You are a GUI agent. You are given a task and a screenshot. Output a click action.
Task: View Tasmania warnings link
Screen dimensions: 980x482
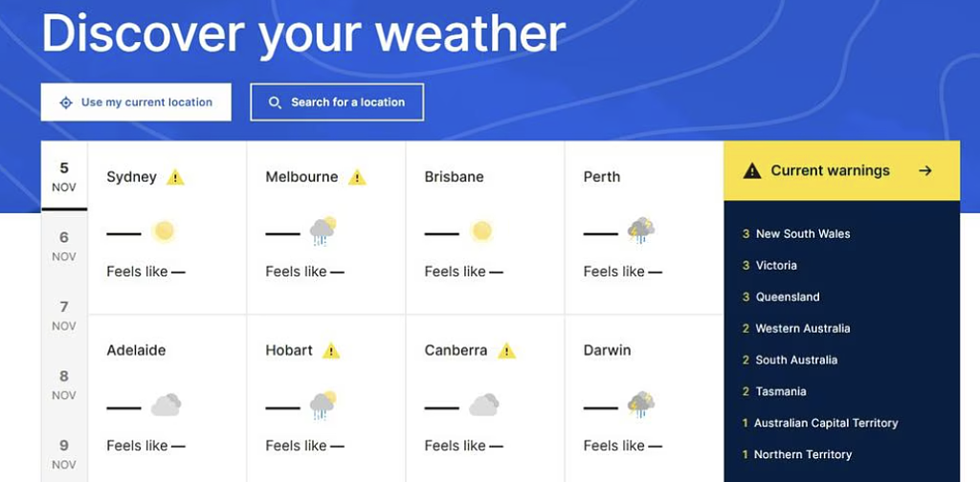click(x=780, y=391)
